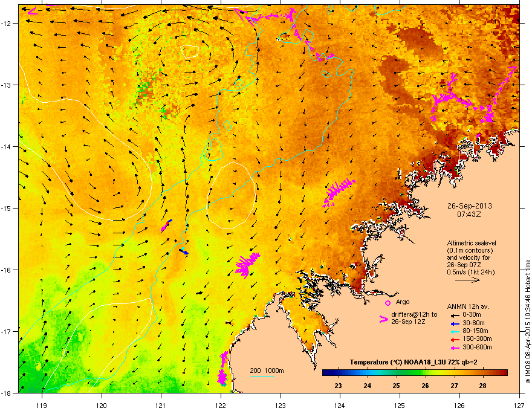This screenshot has height=411, width=532.
Task: Click the '0.5m/s (1kt 24h)' label
Action: tap(470, 273)
